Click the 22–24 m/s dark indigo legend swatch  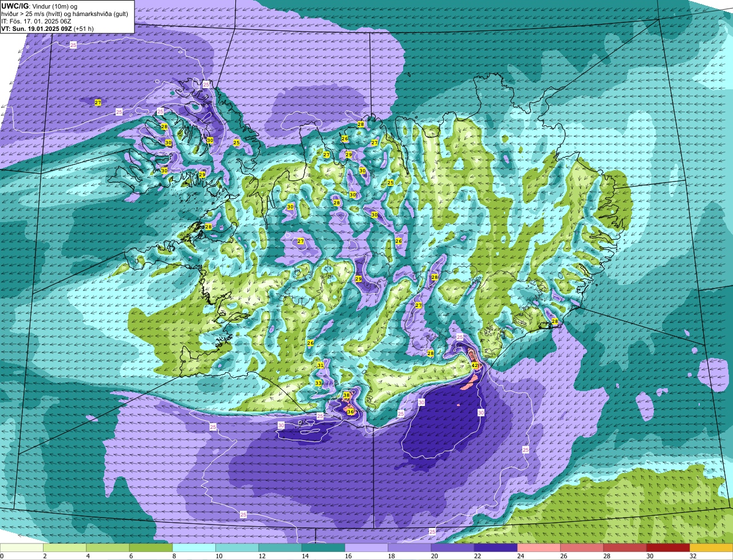(496, 548)
